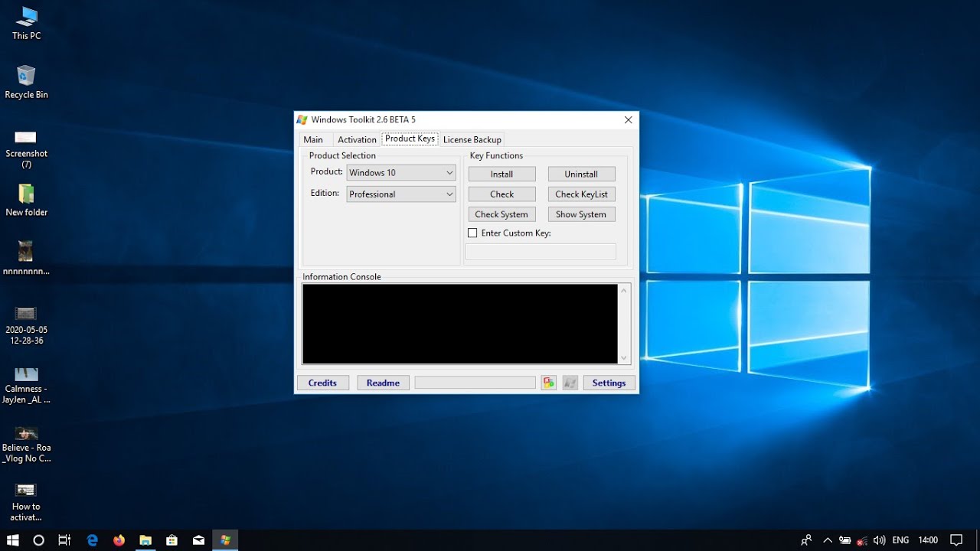Show hidden system tray icons
Viewport: 980px width, 551px height.
(828, 540)
